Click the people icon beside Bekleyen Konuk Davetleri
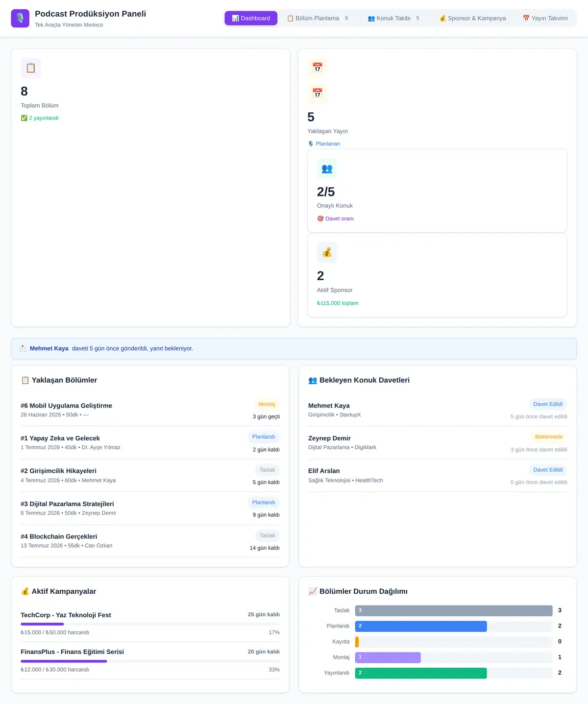 [x=313, y=380]
